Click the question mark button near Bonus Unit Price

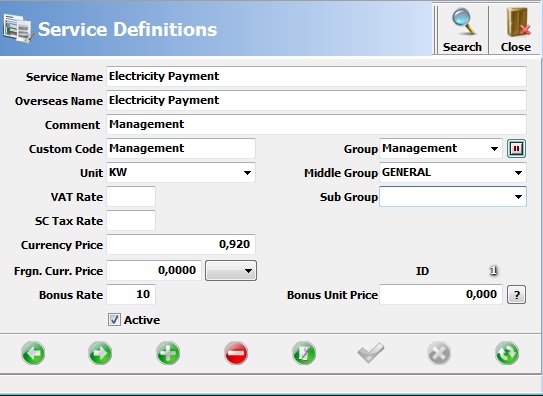516,295
